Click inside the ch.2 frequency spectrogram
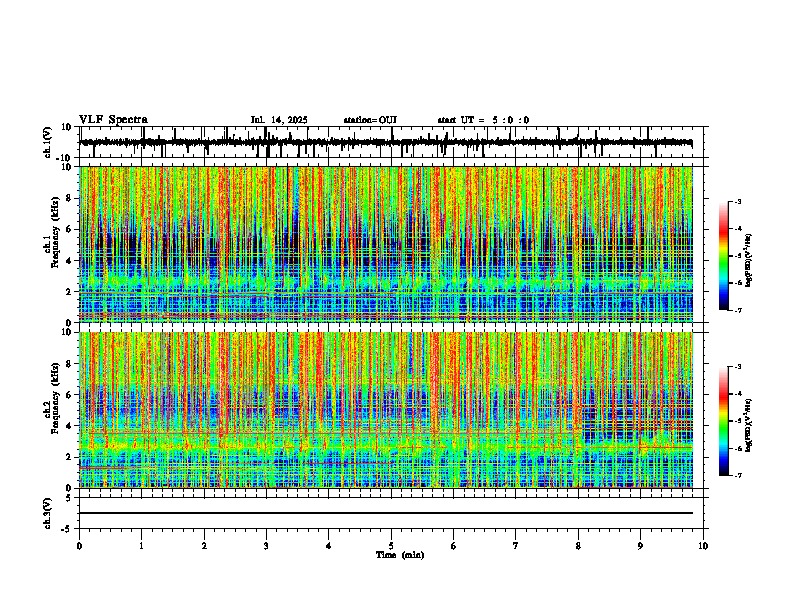The width and height of the screenshot is (792, 612). 386,410
